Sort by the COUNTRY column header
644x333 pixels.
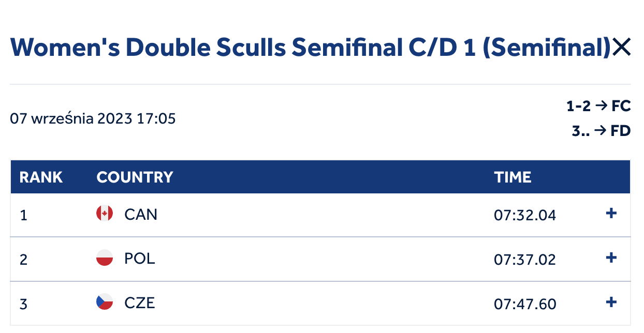[135, 177]
